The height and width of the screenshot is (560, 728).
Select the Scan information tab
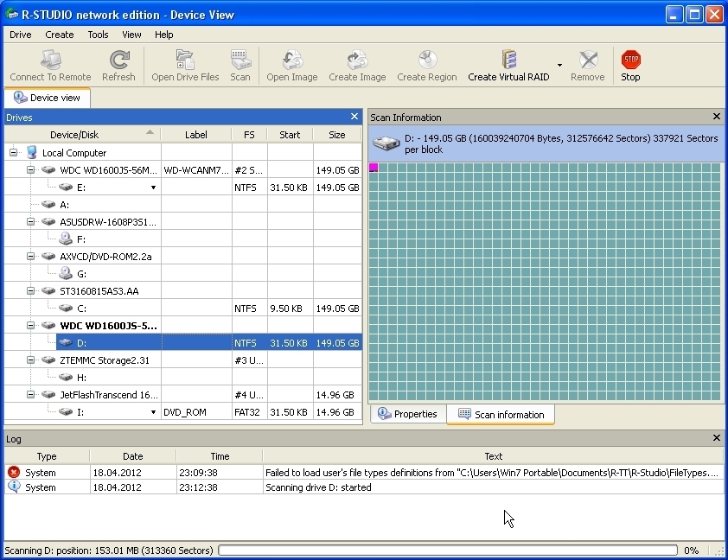[x=501, y=414]
